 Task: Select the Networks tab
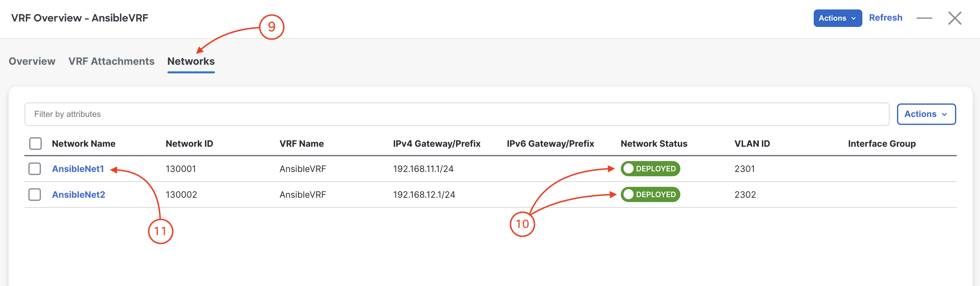coord(191,61)
